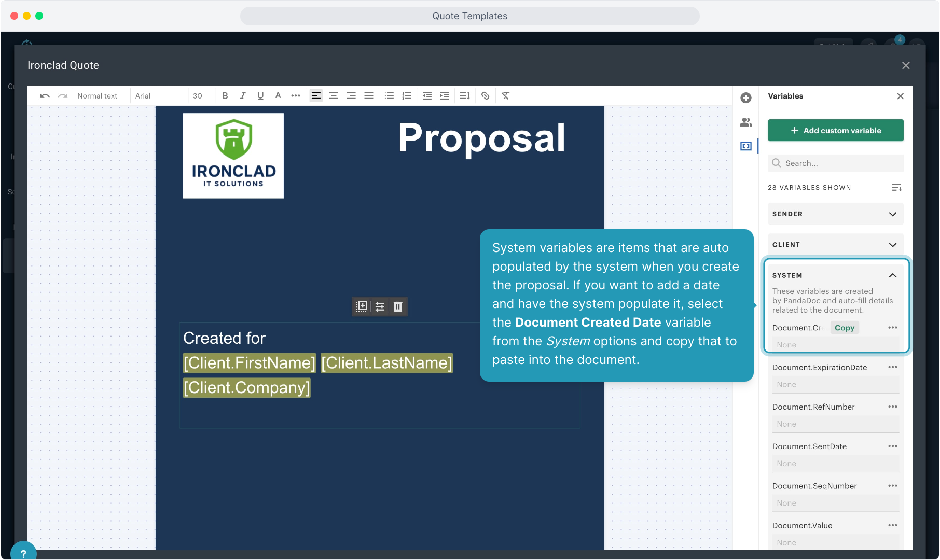
Task: Click Add custom variable button
Action: pos(836,130)
